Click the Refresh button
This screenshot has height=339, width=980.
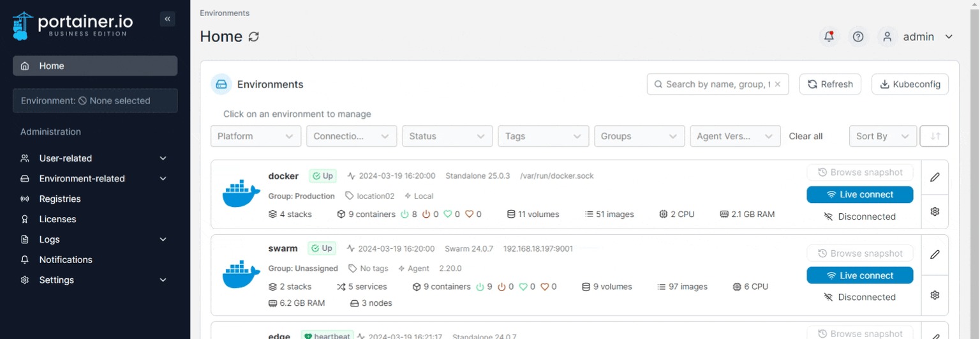click(x=830, y=84)
